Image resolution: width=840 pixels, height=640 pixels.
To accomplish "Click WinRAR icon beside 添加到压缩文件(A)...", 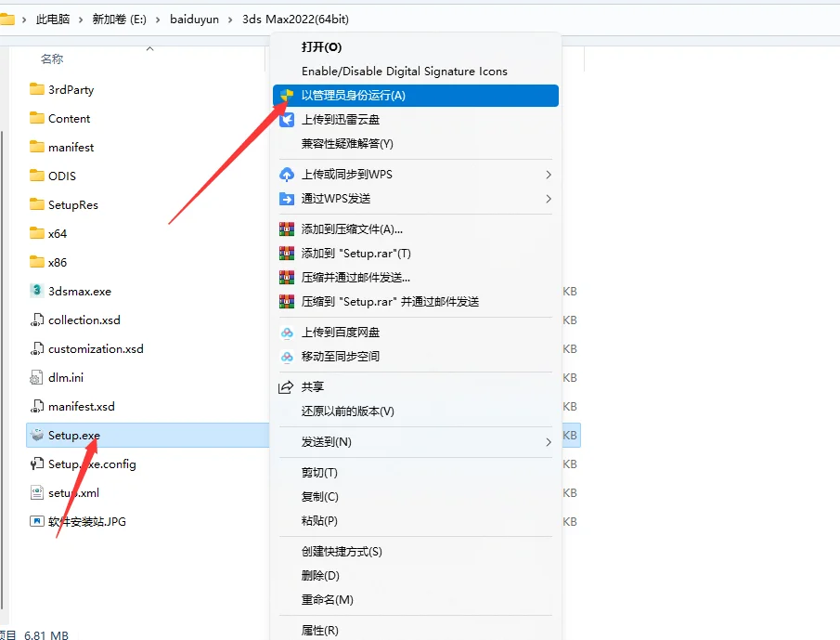I will point(287,229).
